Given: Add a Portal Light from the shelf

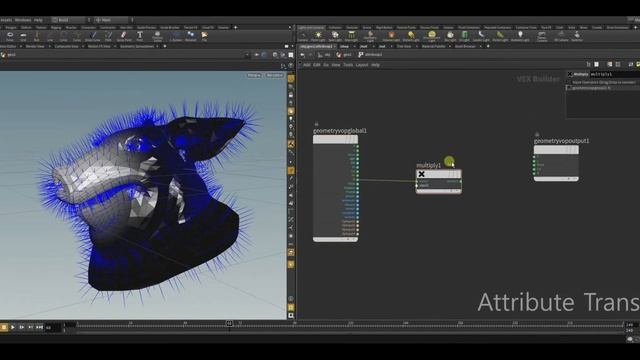Looking at the screenshot, I should (500, 37).
